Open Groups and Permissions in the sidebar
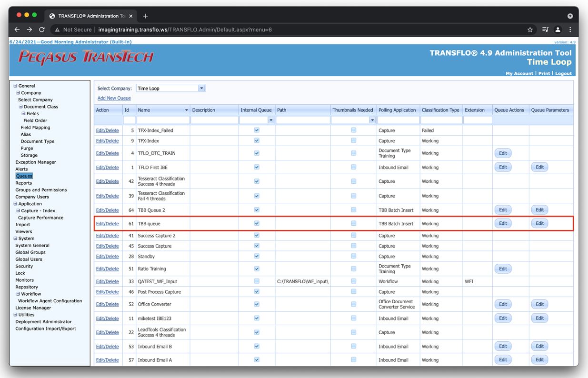588x378 pixels. (41, 190)
